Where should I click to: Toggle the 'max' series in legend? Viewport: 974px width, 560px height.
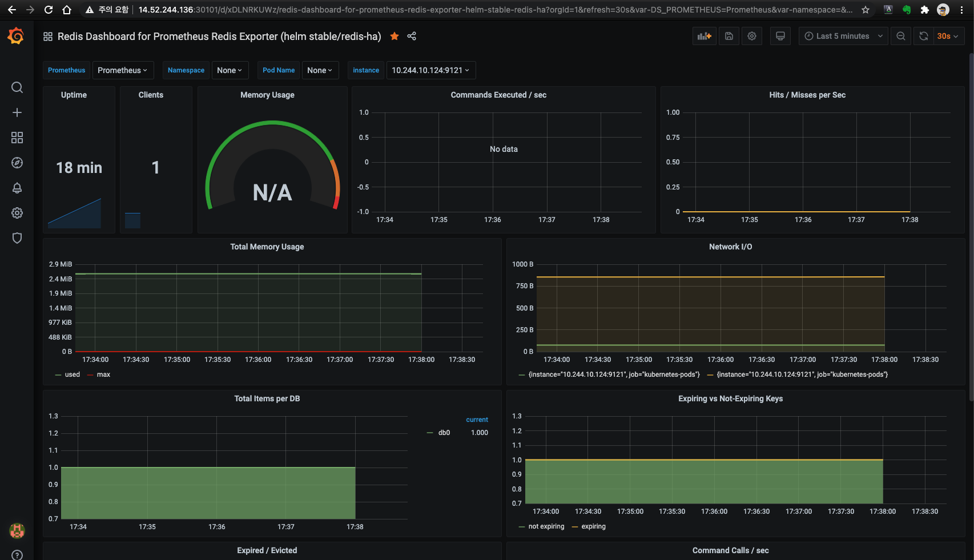[103, 374]
